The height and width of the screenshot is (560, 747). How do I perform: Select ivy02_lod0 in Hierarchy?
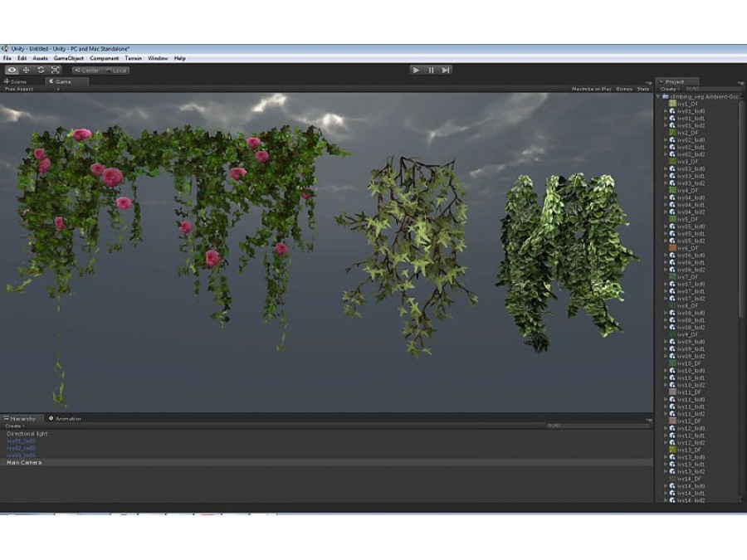click(x=21, y=448)
